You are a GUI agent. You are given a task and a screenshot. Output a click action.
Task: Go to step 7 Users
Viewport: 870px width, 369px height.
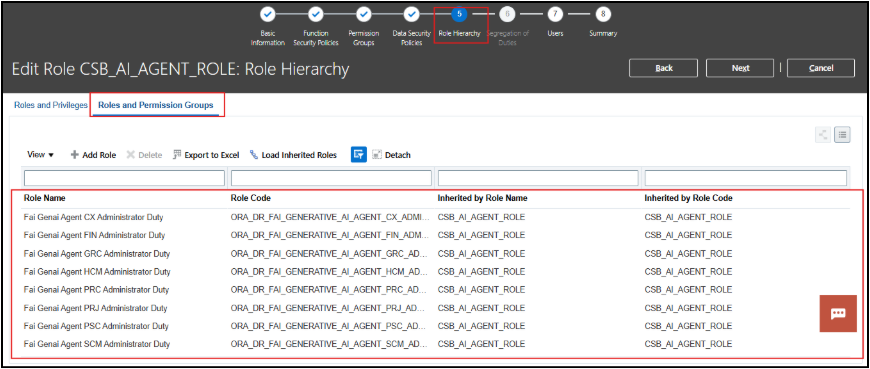coord(555,13)
